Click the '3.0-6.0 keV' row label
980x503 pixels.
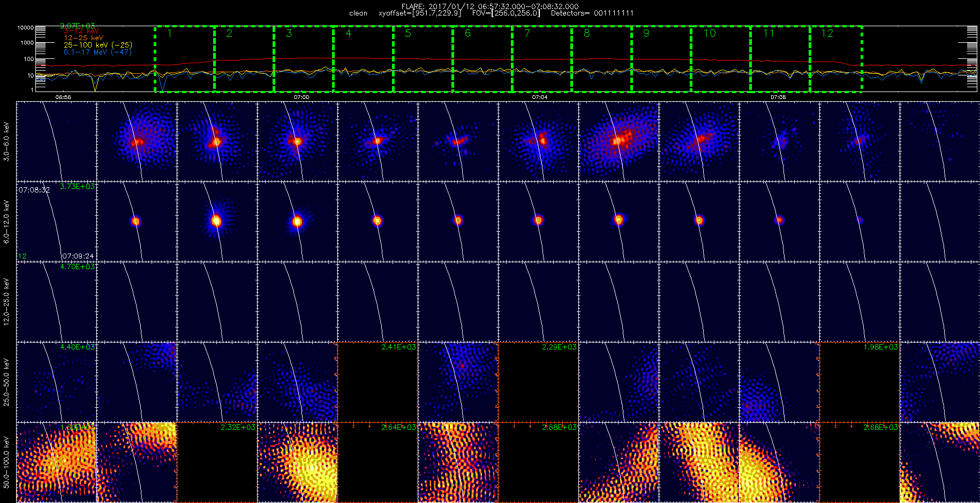pos(6,142)
